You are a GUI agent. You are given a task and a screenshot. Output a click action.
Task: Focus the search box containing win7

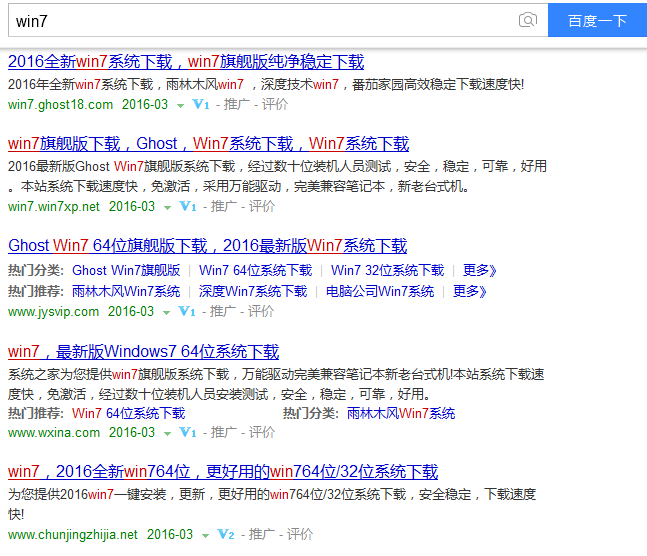(264, 20)
